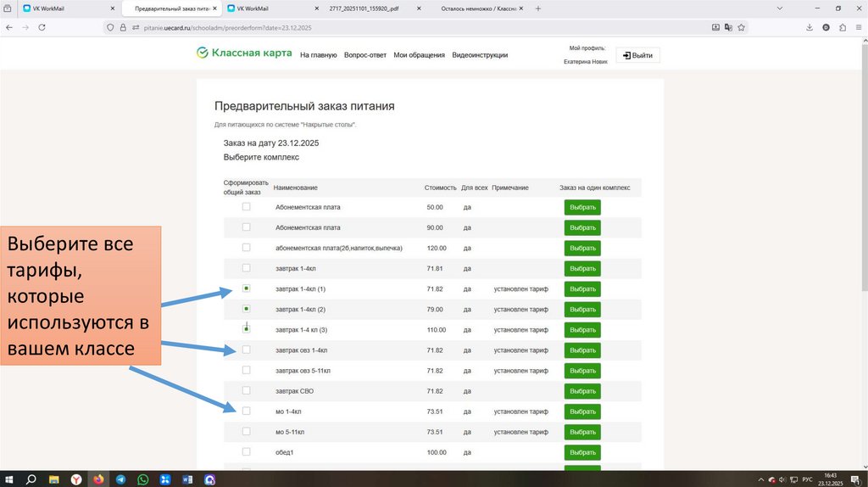
Task: Uncheck the завтрак 1-4кл (1) checkbox
Action: point(247,288)
